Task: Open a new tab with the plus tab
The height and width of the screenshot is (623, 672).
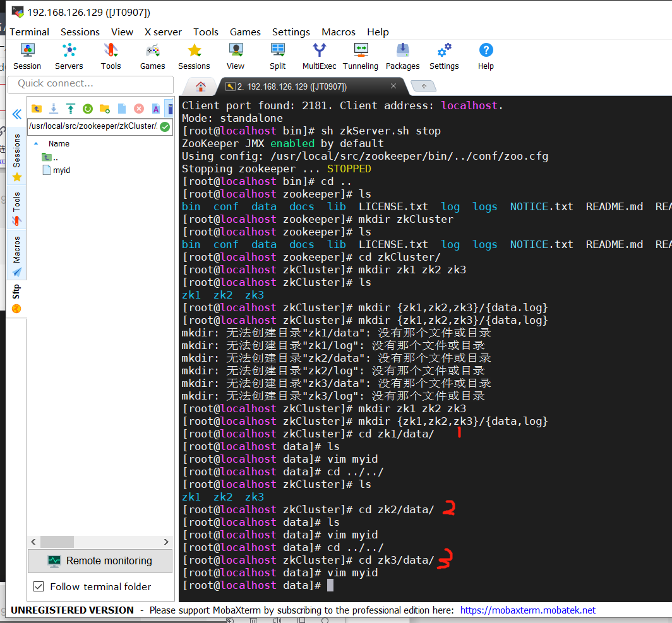Action: pyautogui.click(x=423, y=86)
